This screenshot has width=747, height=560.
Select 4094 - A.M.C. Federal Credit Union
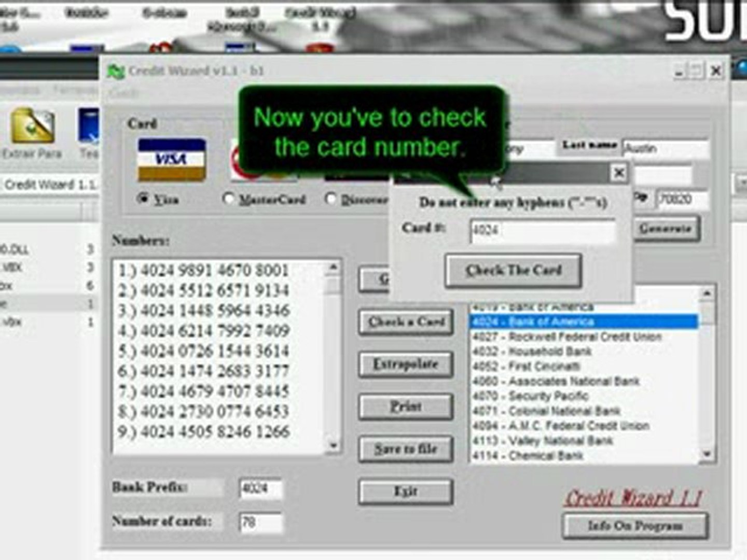tap(584, 426)
